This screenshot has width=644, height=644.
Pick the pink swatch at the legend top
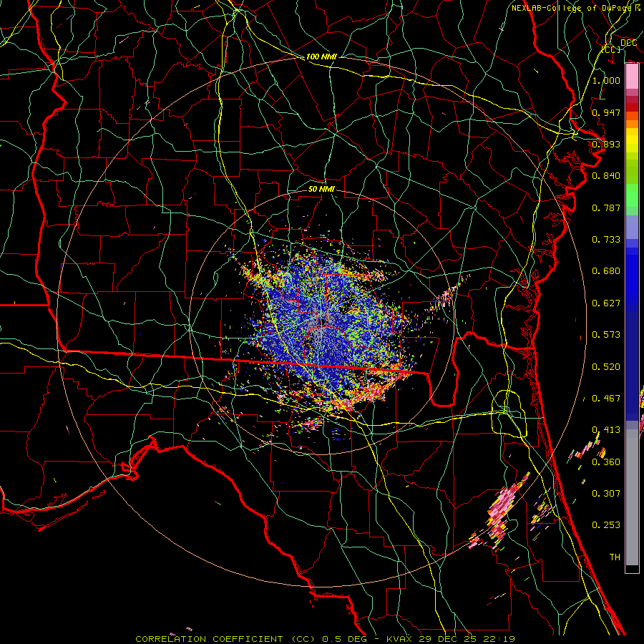click(632, 77)
